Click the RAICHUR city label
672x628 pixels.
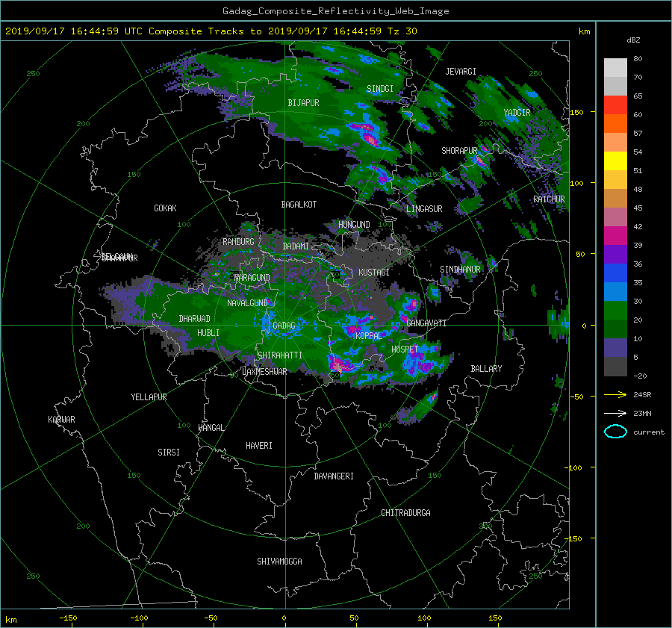[549, 199]
